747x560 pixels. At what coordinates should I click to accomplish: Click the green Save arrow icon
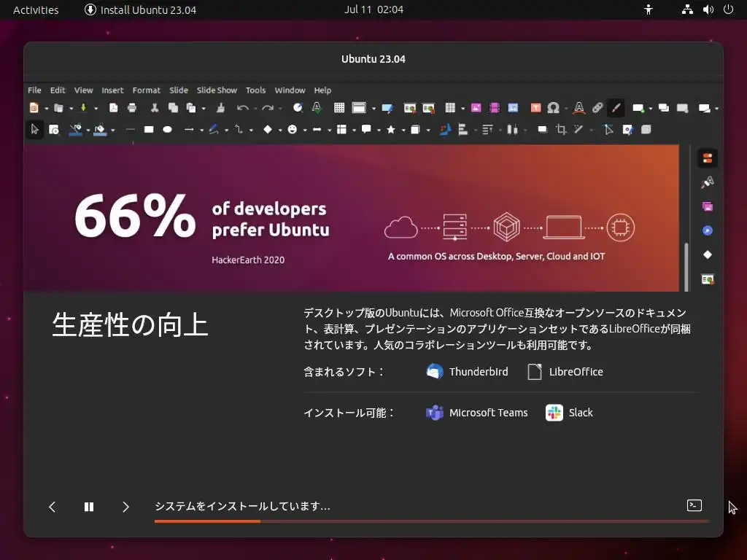coord(83,108)
